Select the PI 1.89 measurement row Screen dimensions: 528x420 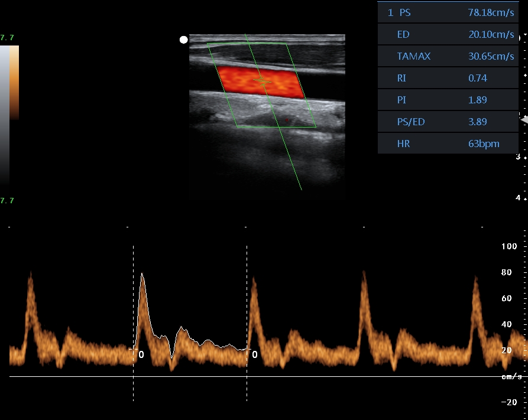(x=448, y=100)
